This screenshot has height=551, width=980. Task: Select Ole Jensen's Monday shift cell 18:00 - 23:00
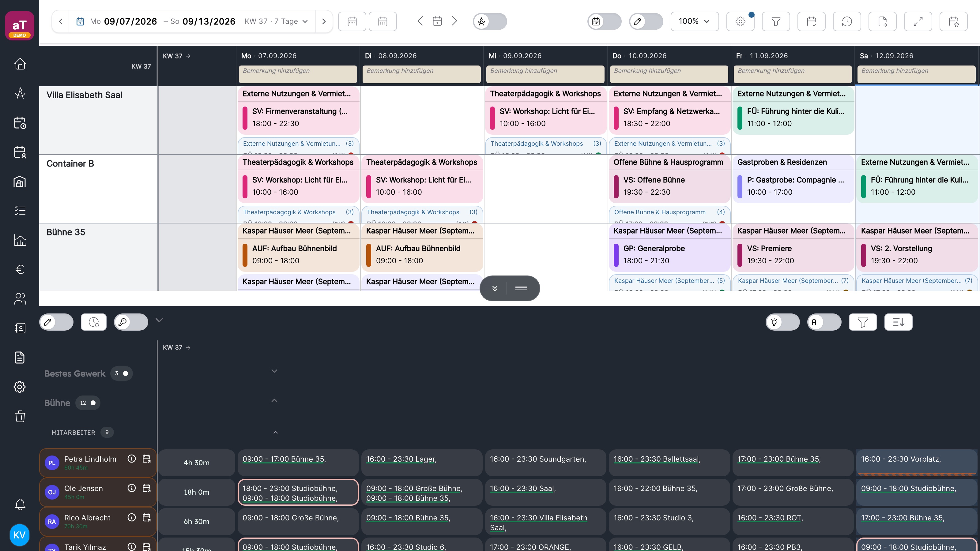[x=298, y=492]
